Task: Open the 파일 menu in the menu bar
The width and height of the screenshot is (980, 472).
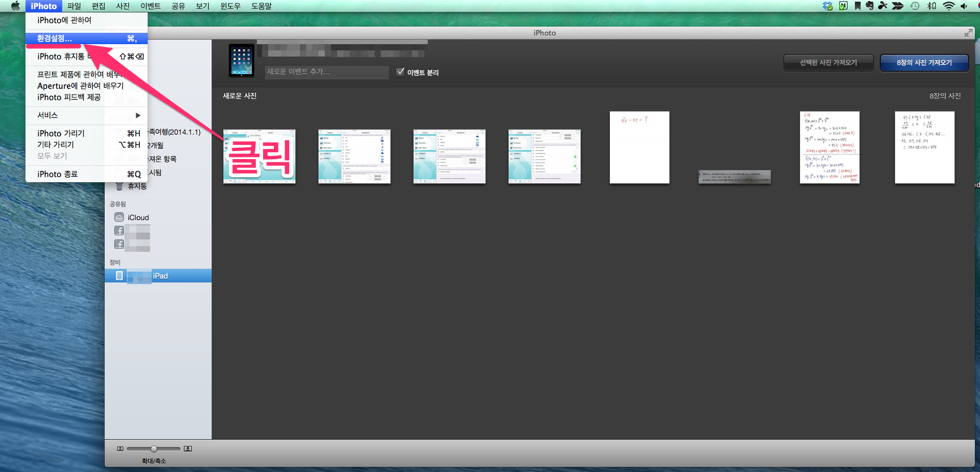Action: (x=74, y=6)
